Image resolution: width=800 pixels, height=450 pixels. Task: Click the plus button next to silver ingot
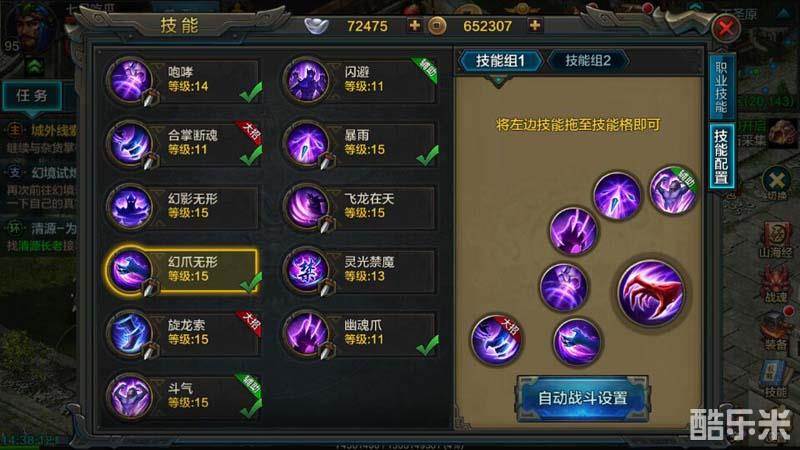(x=414, y=25)
